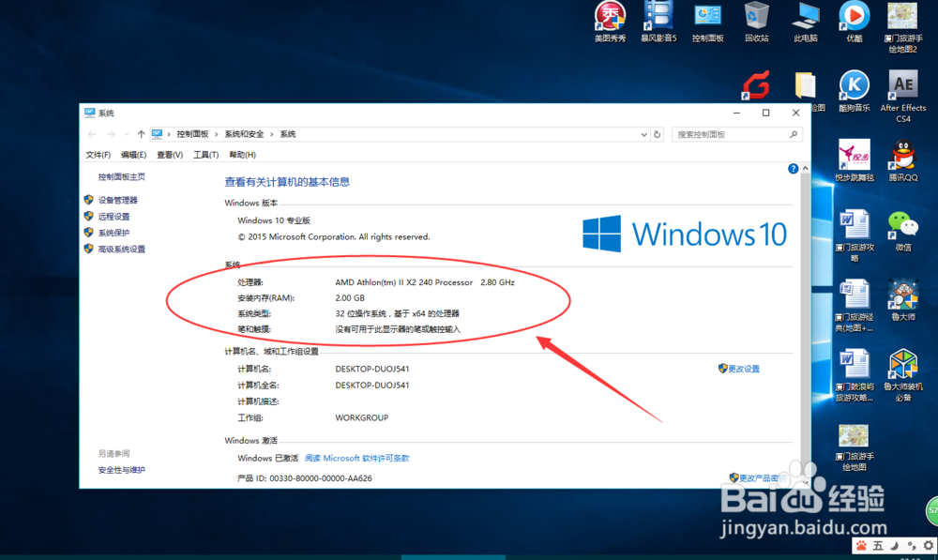Open the 优酷 desktop shortcut
Screen dimensions: 938x560
point(855,22)
